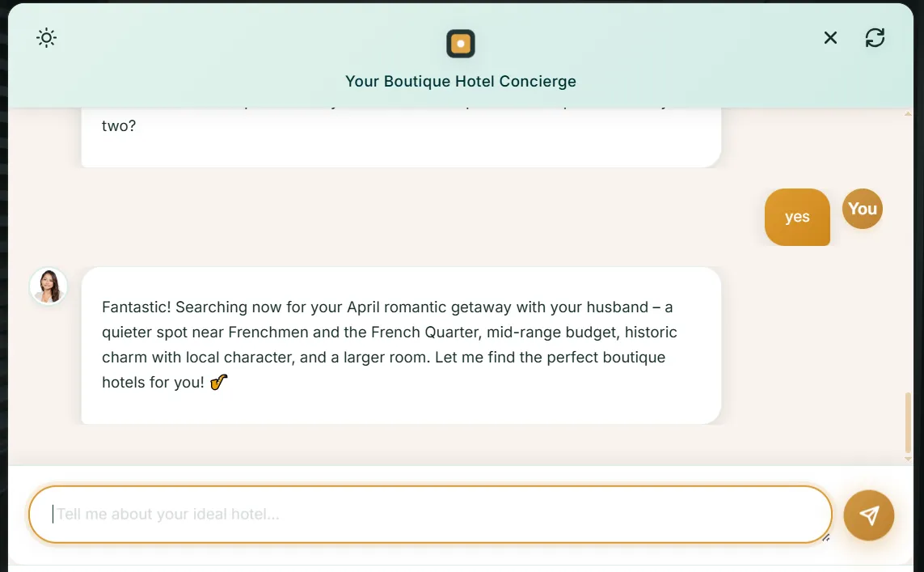
Task: Click the assistant's romantic getaway reply bubble
Action: coord(400,344)
